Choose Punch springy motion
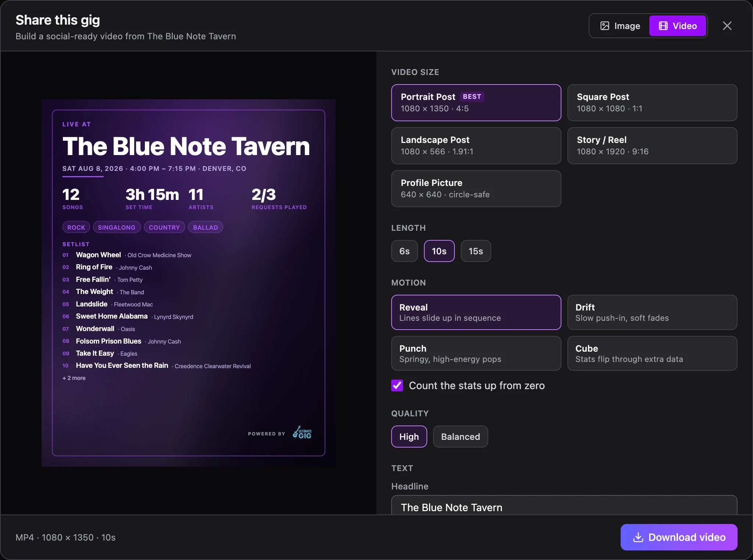Image resolution: width=753 pixels, height=560 pixels. [476, 353]
